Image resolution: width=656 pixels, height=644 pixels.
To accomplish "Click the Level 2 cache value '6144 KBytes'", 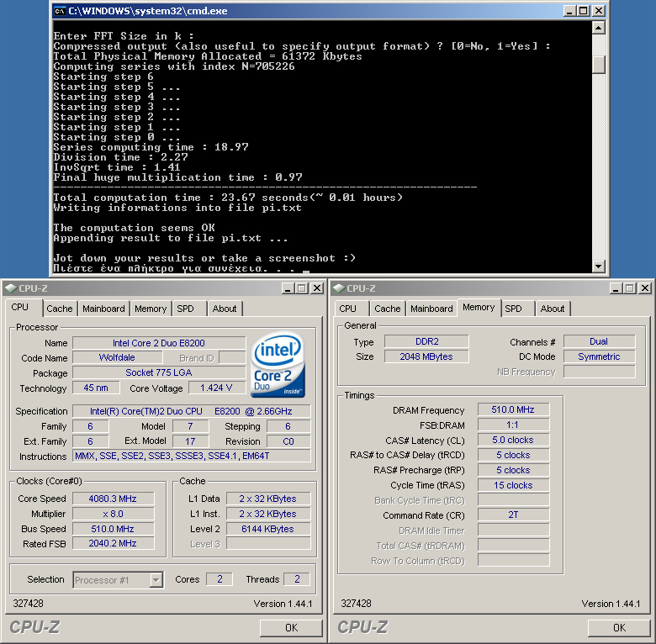I will [268, 529].
